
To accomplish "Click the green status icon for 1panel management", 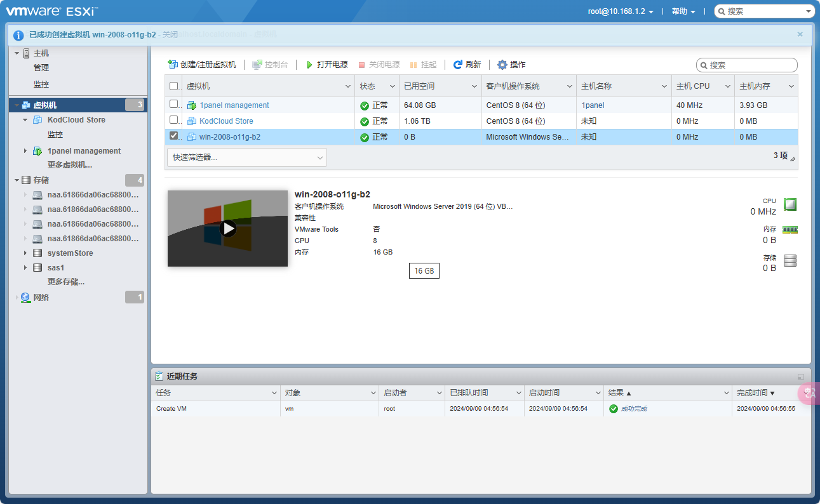I will point(365,105).
